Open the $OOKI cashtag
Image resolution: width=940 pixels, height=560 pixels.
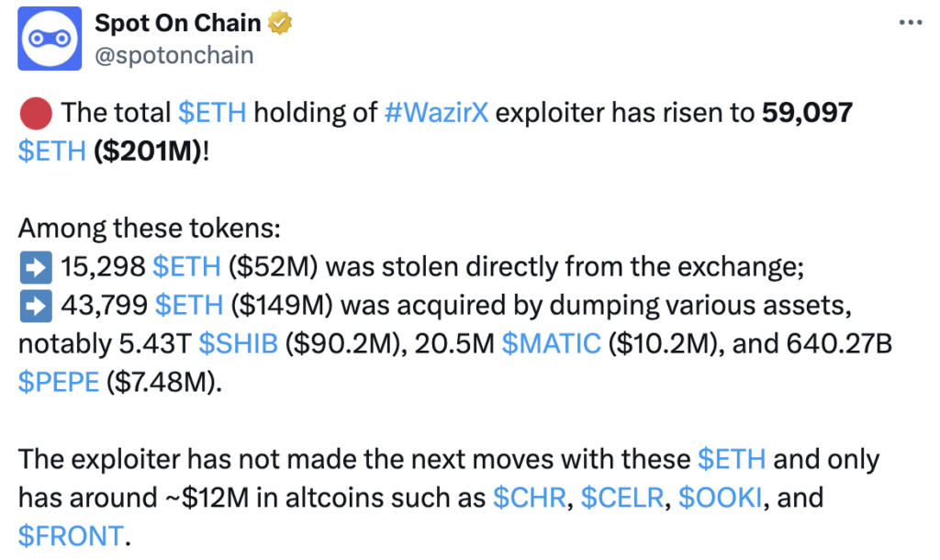click(x=720, y=498)
